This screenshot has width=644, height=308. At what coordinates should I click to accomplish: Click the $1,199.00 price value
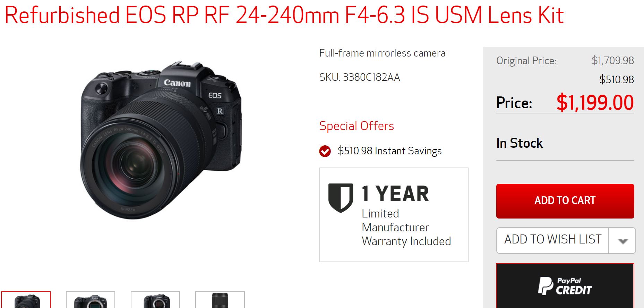pos(595,103)
